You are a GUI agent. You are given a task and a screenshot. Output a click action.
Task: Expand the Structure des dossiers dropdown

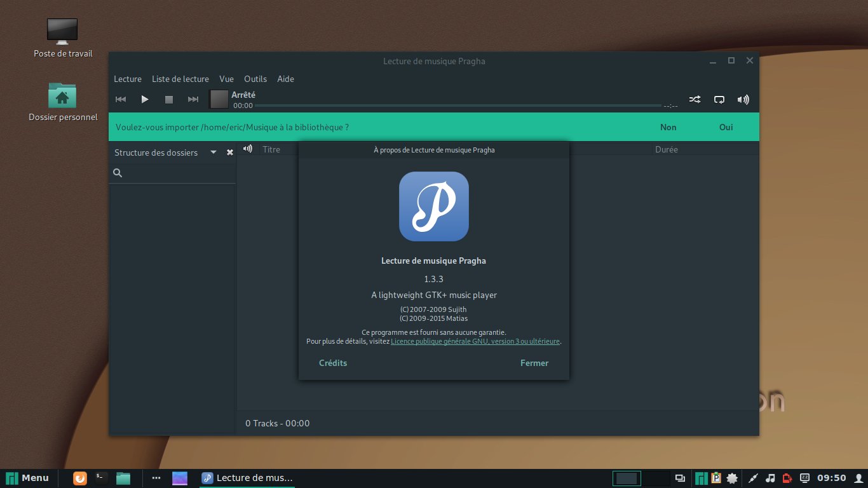(214, 152)
